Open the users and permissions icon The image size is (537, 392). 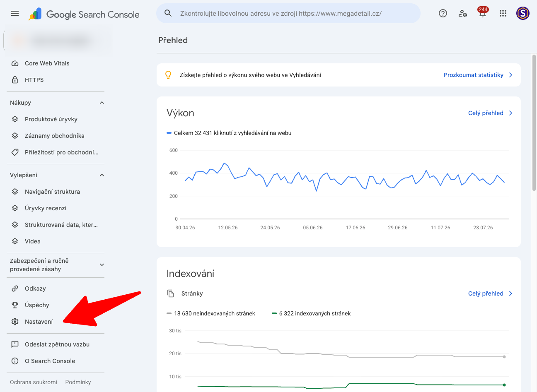point(463,13)
